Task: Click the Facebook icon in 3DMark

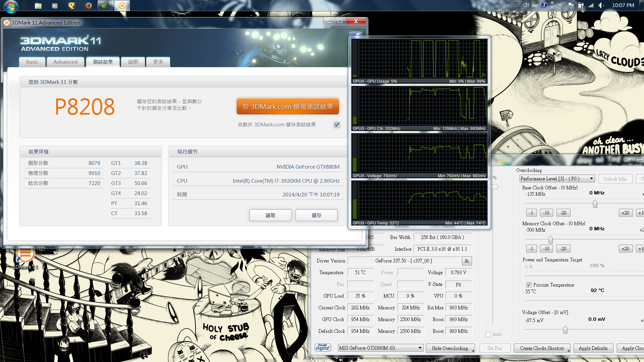Action: click(356, 34)
